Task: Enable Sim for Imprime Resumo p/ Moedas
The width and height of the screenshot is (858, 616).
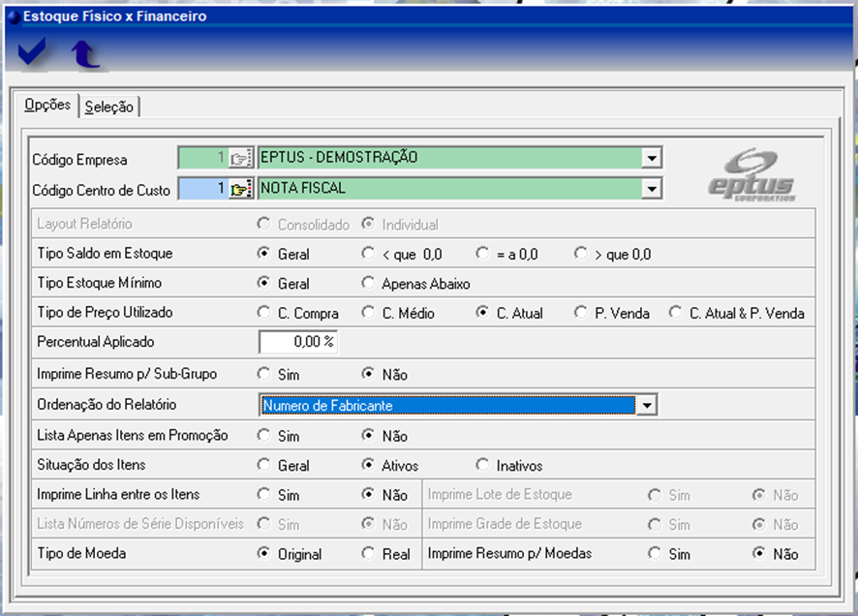Action: point(656,554)
